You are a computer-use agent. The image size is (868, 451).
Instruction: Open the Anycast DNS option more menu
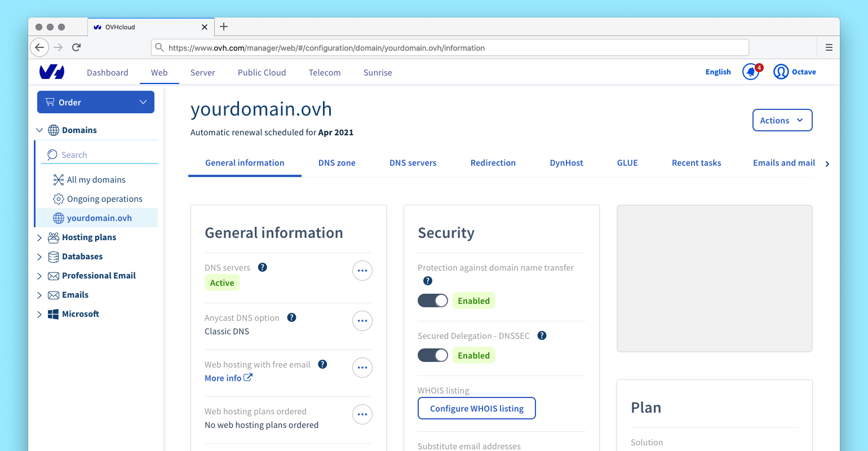[x=362, y=321]
